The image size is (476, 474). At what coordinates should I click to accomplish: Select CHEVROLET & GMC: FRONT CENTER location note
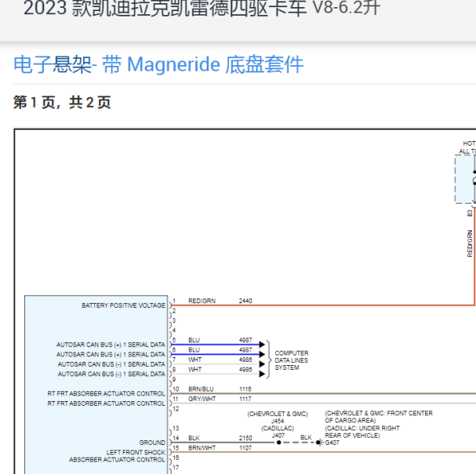379,417
